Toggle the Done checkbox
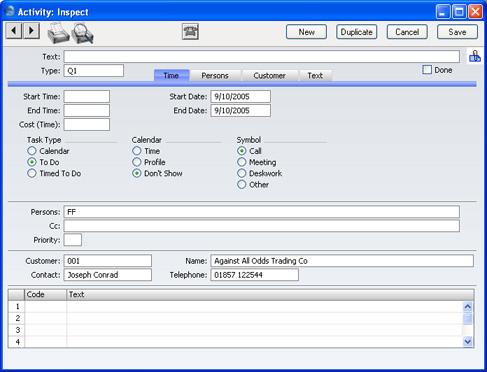 [427, 70]
